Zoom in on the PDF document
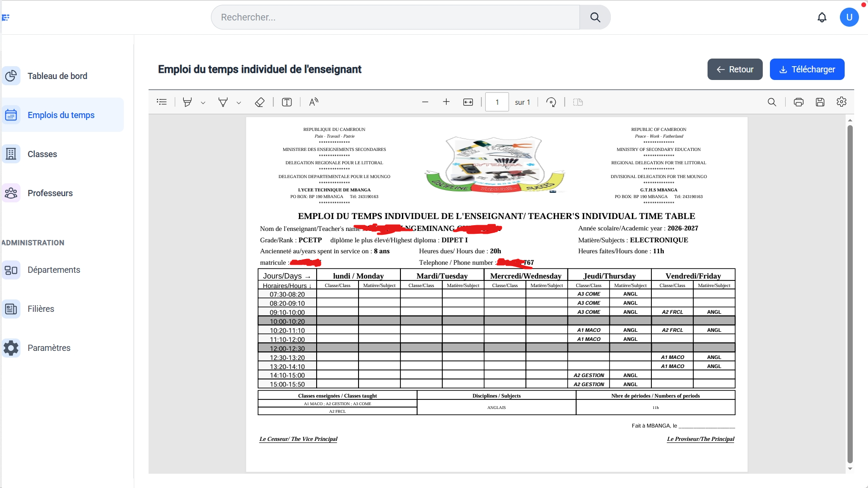868x488 pixels. pyautogui.click(x=446, y=102)
